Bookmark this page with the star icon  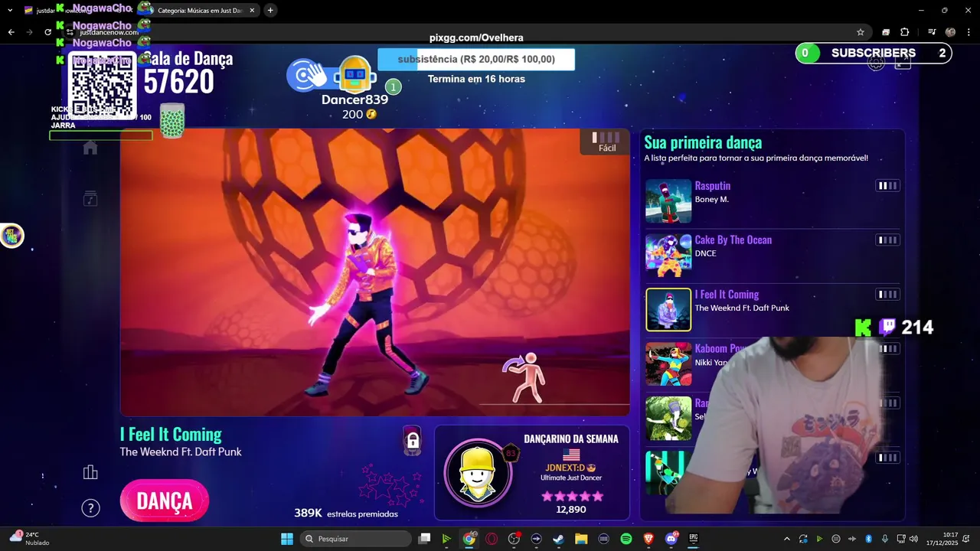[861, 32]
